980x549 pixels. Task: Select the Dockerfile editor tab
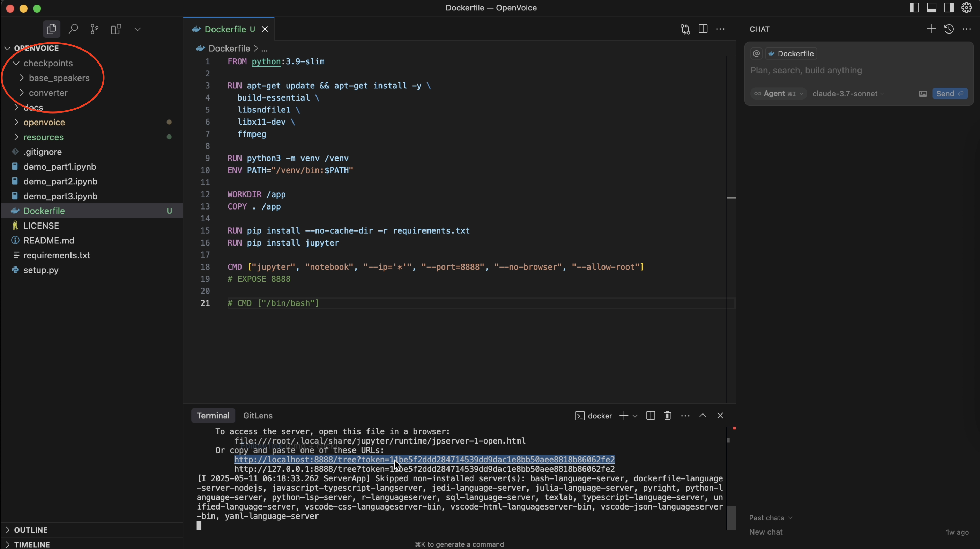tap(229, 29)
